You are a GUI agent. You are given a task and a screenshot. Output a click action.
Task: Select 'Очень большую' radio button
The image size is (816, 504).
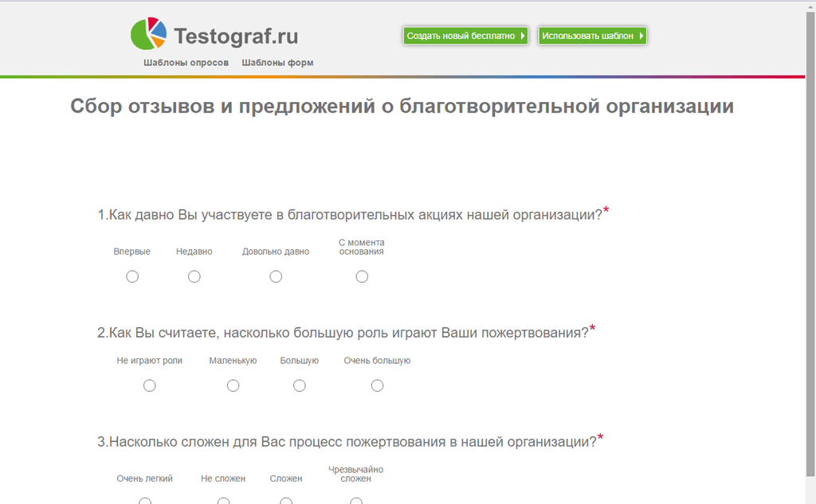pos(377,385)
